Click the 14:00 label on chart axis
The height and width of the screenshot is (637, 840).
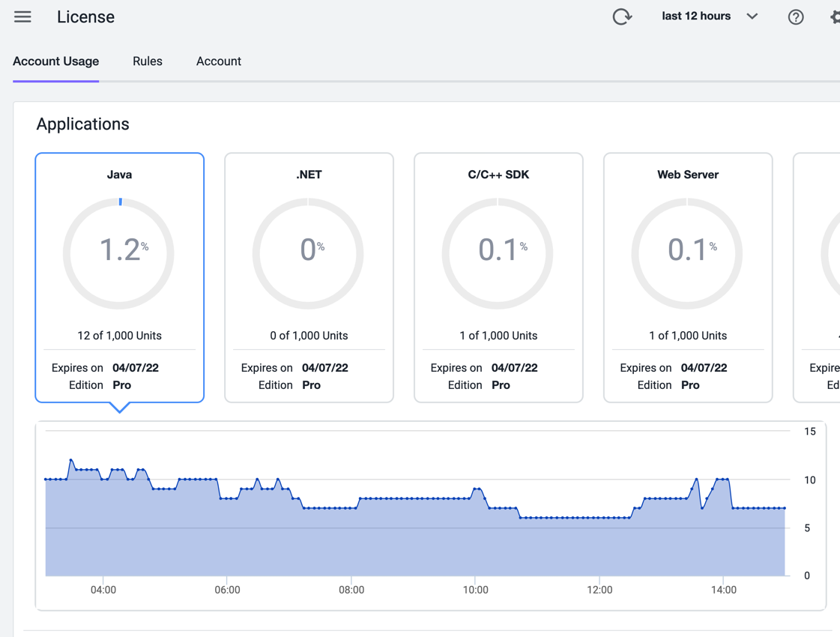point(724,590)
